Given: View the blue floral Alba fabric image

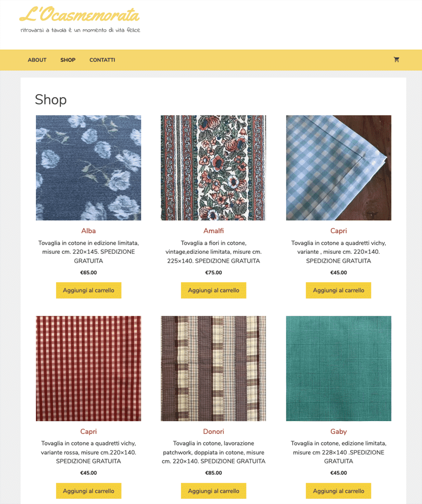Looking at the screenshot, I should point(89,168).
